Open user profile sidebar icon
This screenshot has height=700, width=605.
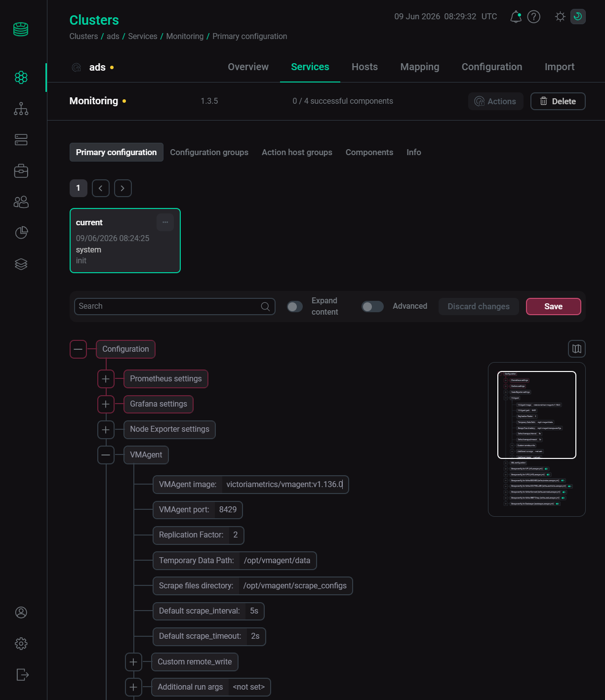click(21, 613)
